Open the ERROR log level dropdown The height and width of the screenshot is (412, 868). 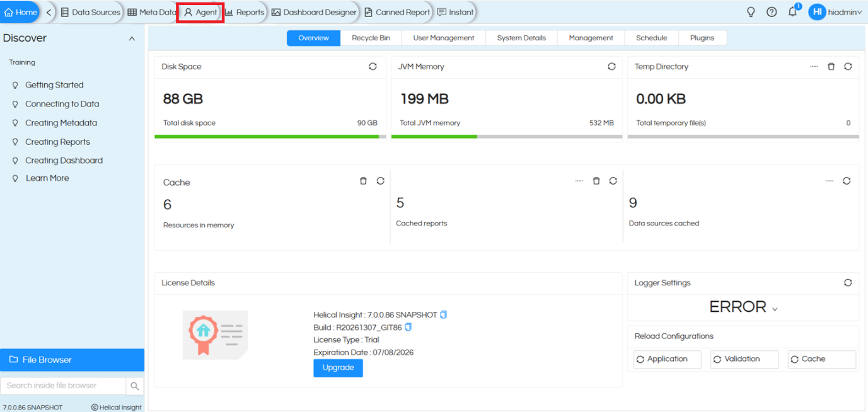pos(743,307)
